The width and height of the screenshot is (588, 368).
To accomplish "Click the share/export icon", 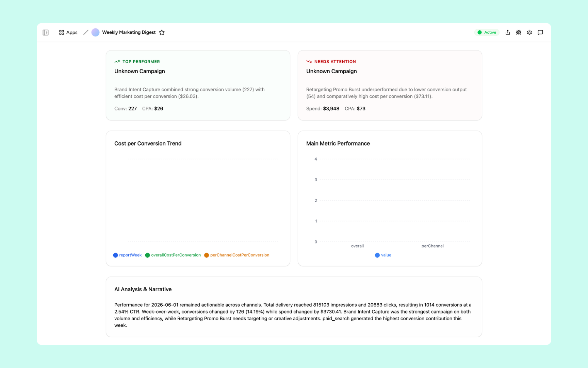I will pyautogui.click(x=508, y=32).
